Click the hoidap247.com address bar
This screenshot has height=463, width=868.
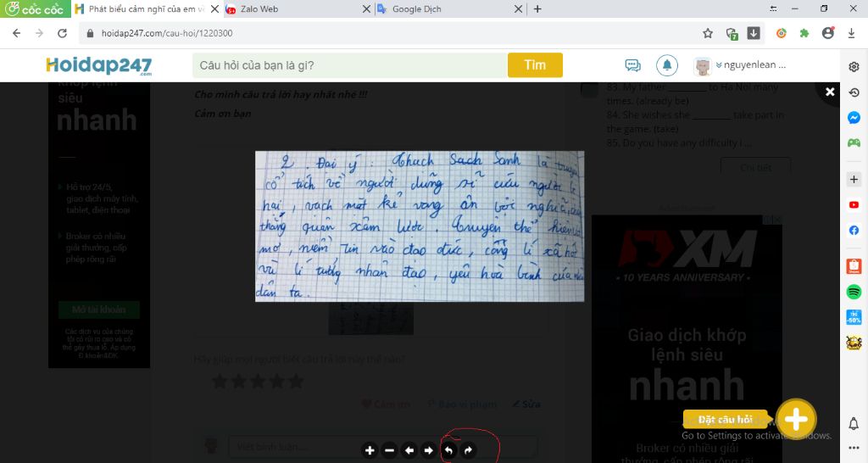coord(387,33)
